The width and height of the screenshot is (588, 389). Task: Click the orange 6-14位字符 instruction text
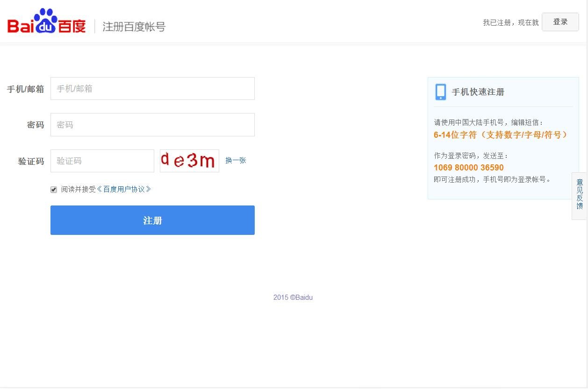(500, 134)
